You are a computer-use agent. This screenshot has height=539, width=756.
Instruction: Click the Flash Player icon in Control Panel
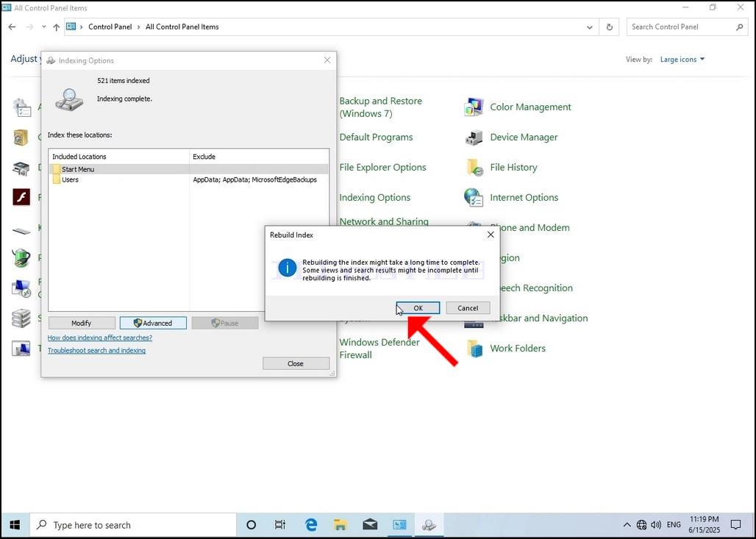pyautogui.click(x=21, y=197)
